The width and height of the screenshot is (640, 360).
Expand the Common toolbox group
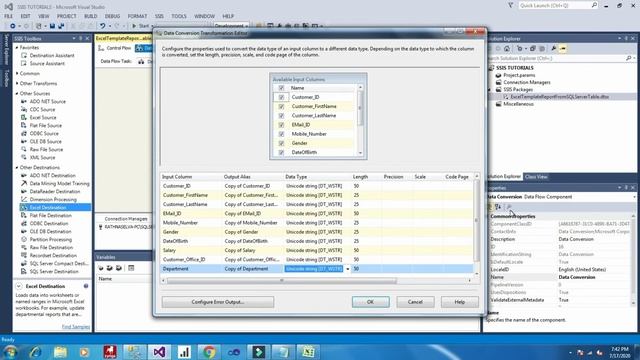(x=17, y=73)
